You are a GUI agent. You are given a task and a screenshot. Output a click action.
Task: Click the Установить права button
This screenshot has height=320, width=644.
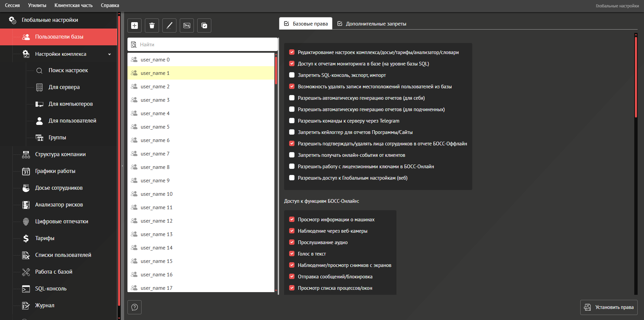609,307
